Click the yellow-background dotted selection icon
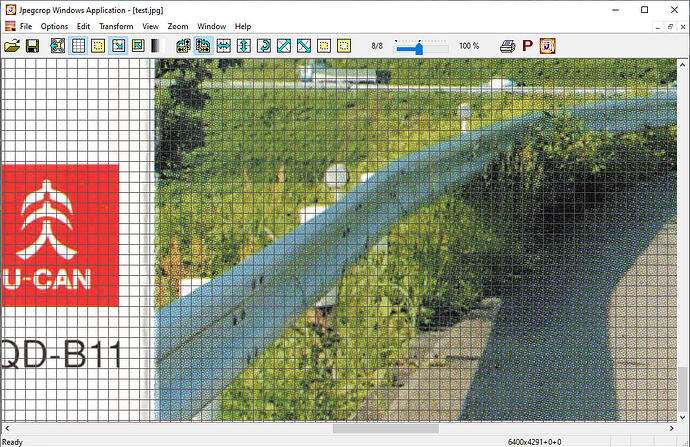The height and width of the screenshot is (447, 690). [344, 46]
